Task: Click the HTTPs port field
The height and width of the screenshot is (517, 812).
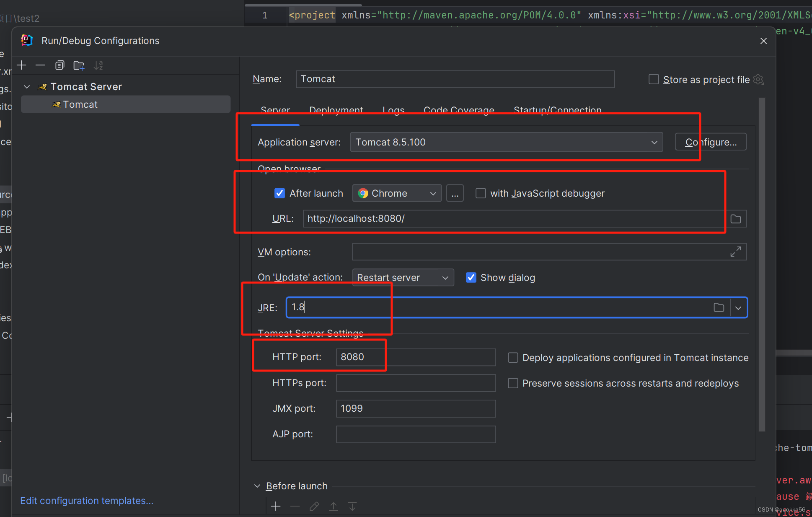Action: [x=416, y=383]
